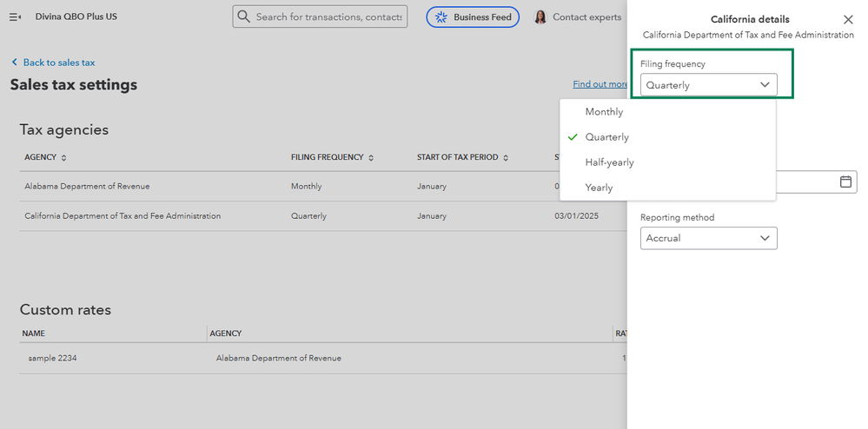
Task: Click the Find out more link
Action: pos(600,84)
